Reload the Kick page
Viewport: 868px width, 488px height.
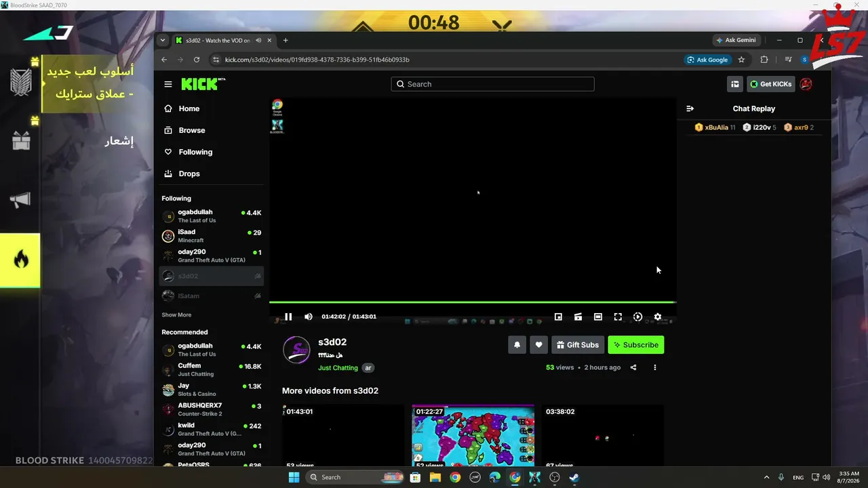tap(197, 60)
